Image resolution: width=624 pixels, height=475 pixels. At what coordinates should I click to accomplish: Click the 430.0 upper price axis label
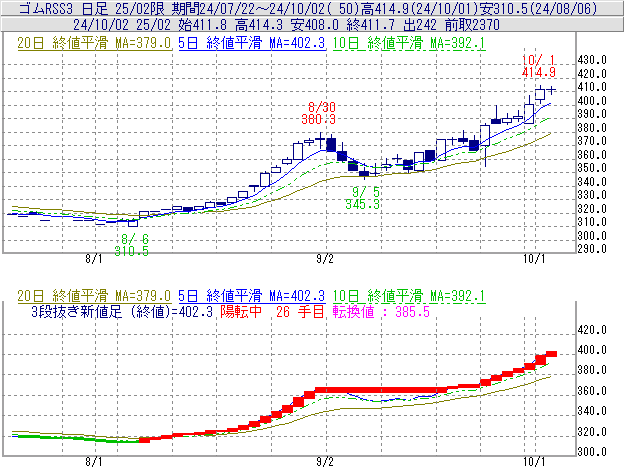[592, 60]
